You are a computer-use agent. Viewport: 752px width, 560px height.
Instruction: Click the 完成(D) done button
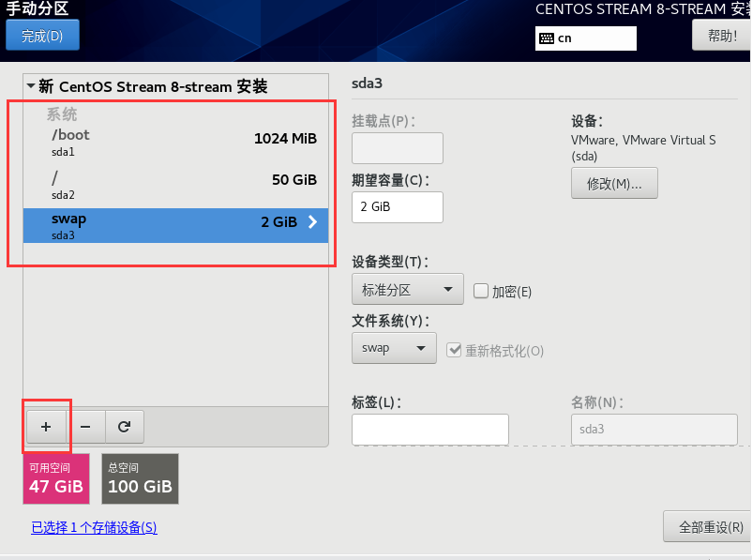tap(42, 36)
